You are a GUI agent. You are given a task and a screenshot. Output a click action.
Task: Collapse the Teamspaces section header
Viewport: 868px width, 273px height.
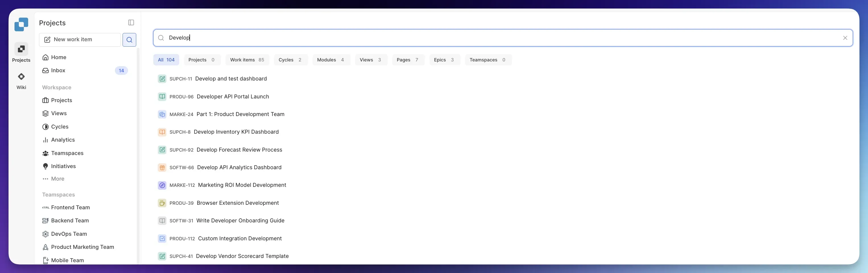58,195
